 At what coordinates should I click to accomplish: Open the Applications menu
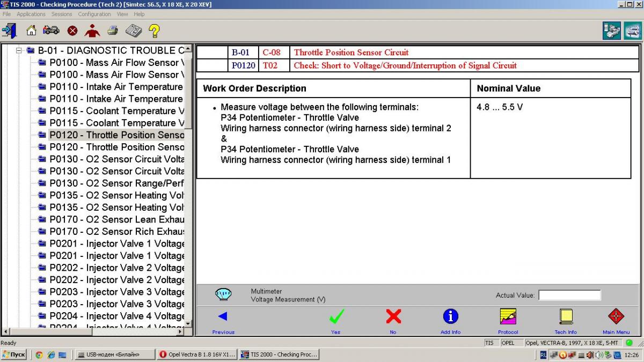pyautogui.click(x=31, y=14)
